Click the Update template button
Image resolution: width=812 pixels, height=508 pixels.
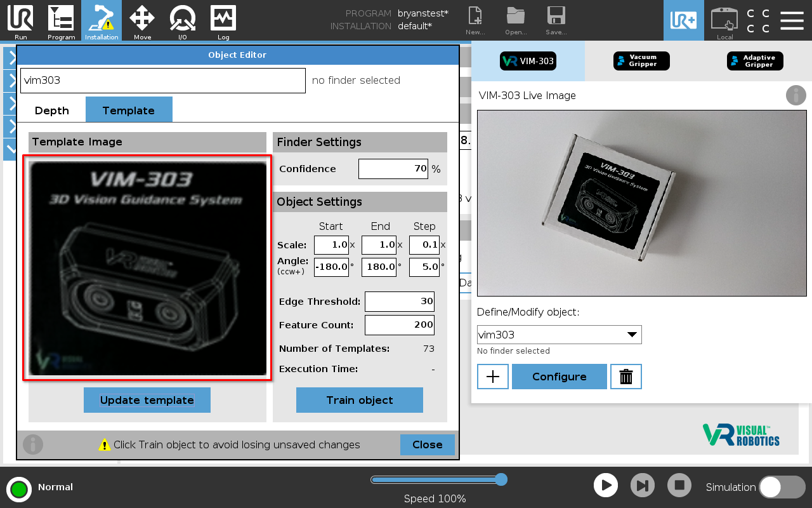[147, 400]
